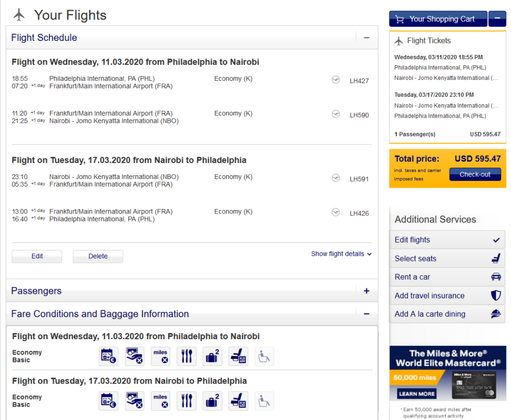Image resolution: width=511 pixels, height=420 pixels.
Task: Open Select seats service
Action: tap(447, 258)
